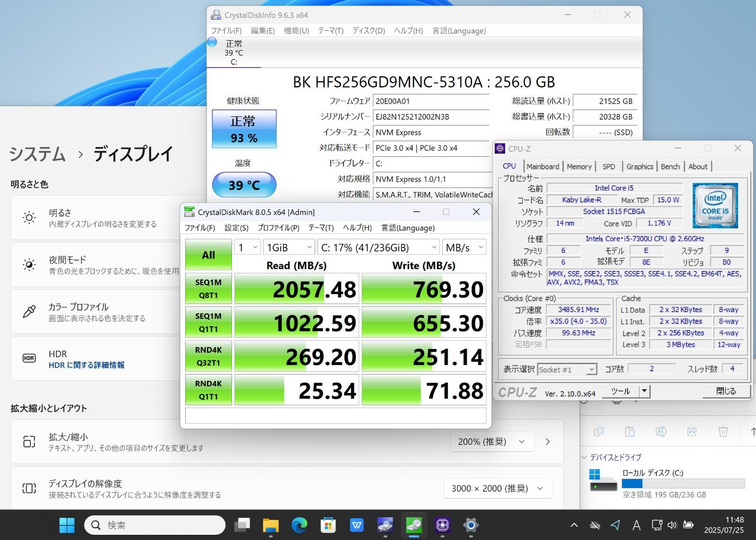Run the RND4K Q32T1 test button
This screenshot has width=756, height=540.
tap(208, 356)
